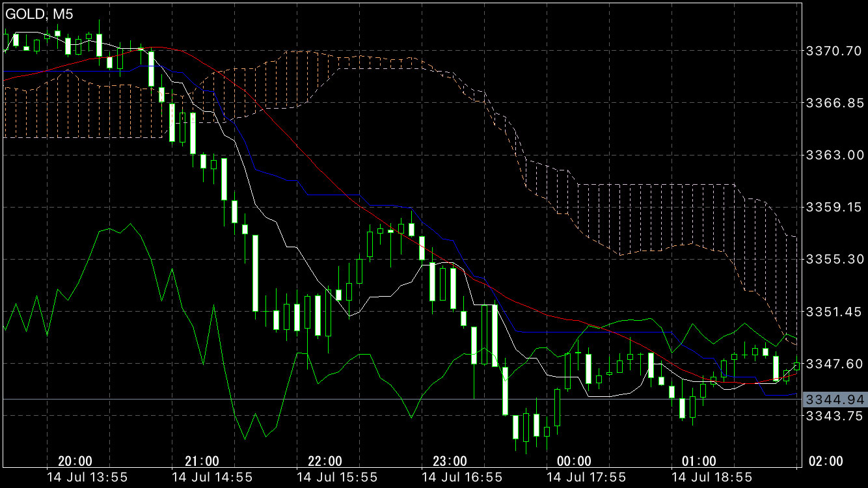Click the 3366.85 price label
The image size is (868, 488).
tap(834, 102)
